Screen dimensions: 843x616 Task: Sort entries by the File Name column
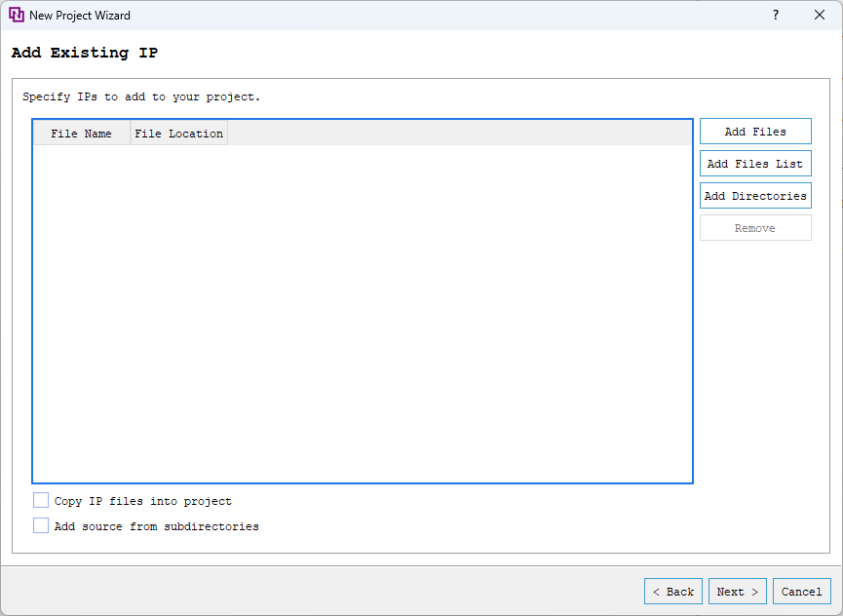pos(81,133)
